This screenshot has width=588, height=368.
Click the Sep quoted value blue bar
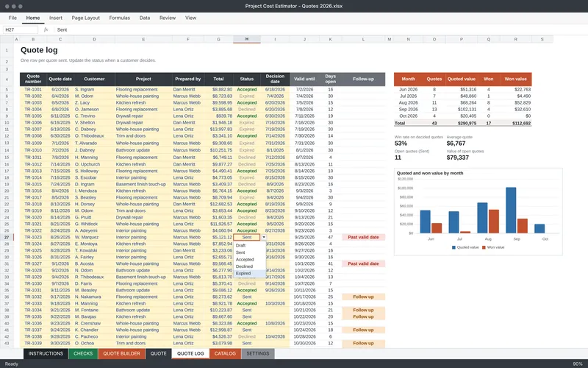click(x=511, y=210)
